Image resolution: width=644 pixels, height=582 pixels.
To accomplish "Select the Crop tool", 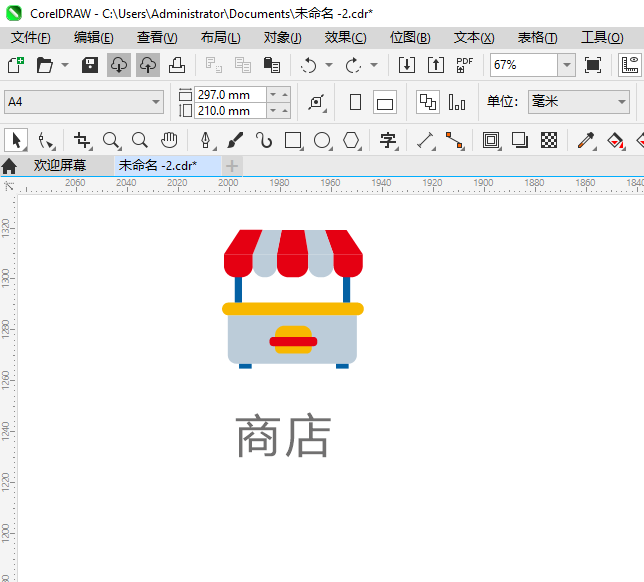I will pos(83,140).
